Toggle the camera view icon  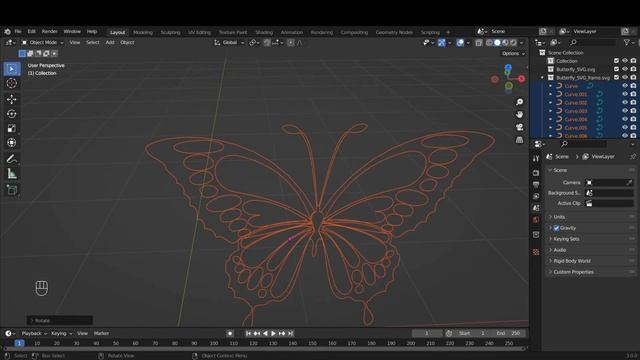click(x=519, y=127)
